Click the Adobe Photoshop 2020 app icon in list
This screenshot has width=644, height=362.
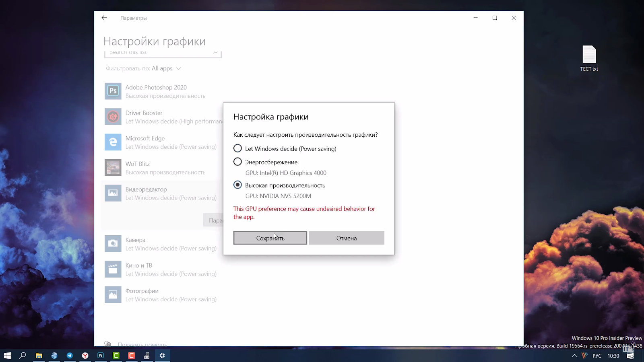(113, 91)
